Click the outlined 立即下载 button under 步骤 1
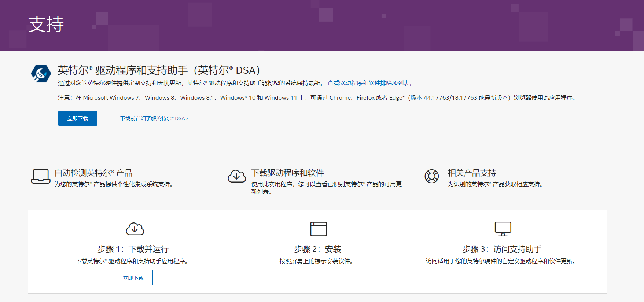 [133, 278]
